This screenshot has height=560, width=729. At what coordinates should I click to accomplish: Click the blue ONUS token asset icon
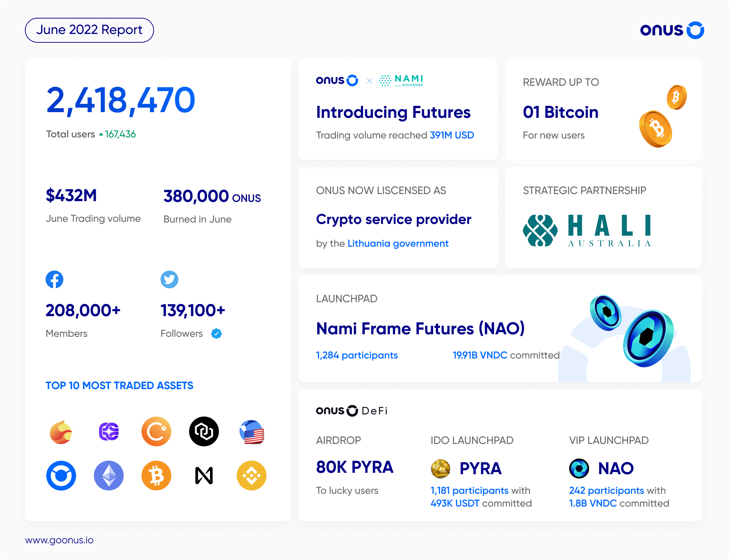61,476
